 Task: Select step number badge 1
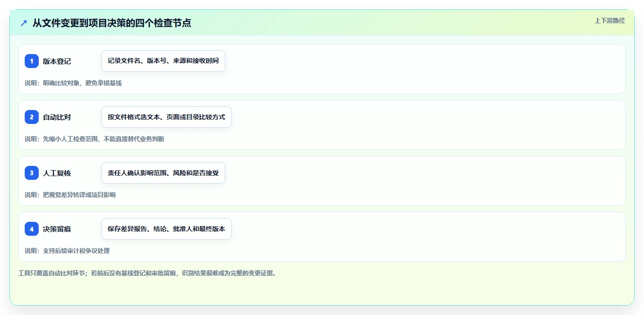(x=32, y=61)
